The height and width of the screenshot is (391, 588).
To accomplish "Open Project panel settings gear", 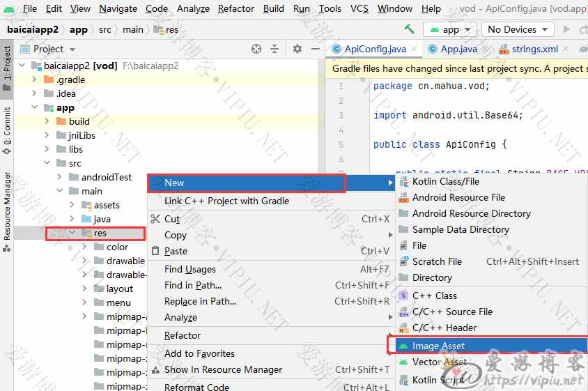I will 297,49.
